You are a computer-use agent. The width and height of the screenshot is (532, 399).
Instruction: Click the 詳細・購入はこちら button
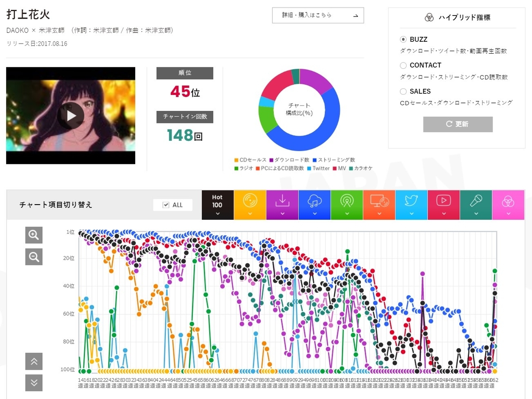pyautogui.click(x=318, y=15)
